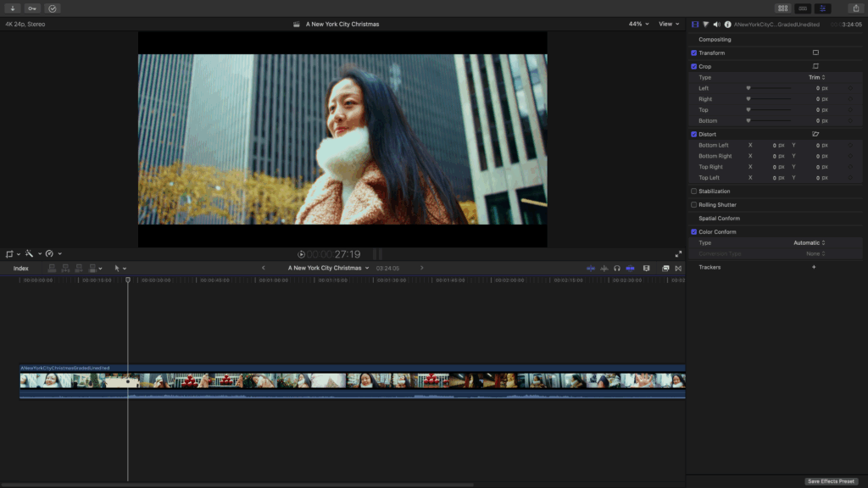
Task: Open the 44% zoom level dropdown
Action: (638, 25)
